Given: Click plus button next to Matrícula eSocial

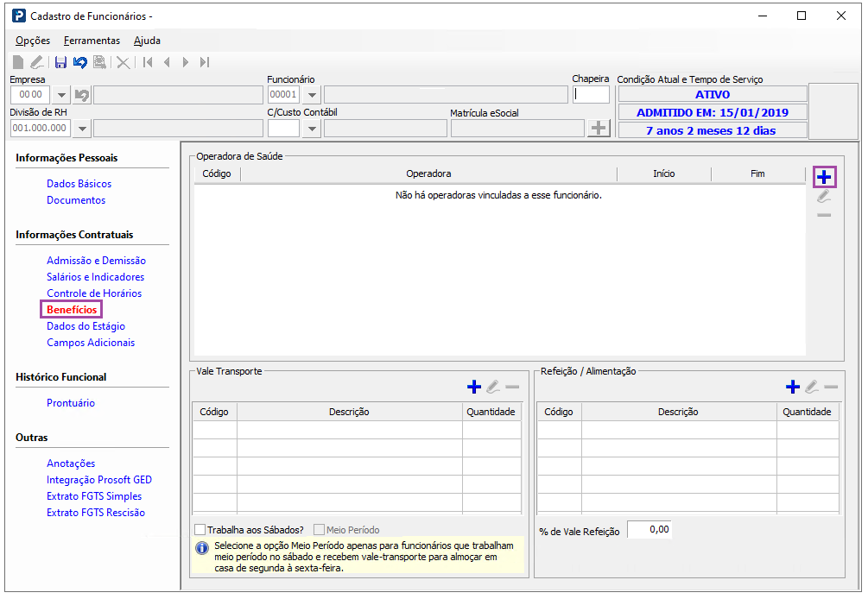Looking at the screenshot, I should pyautogui.click(x=599, y=129).
